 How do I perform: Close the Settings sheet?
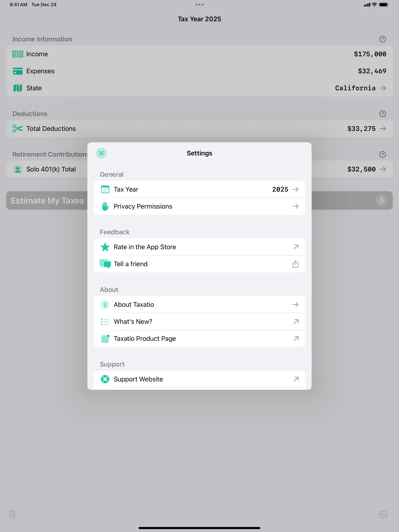tap(101, 153)
